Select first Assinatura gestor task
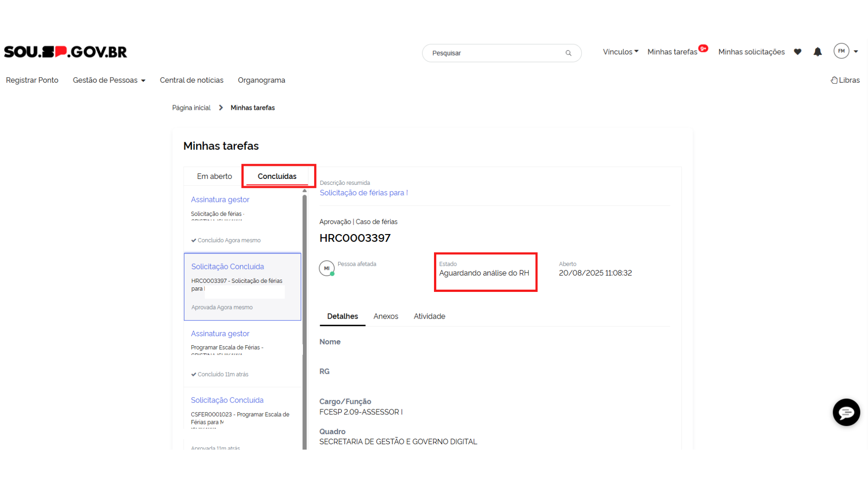Viewport: 868px width, 488px height. 220,200
